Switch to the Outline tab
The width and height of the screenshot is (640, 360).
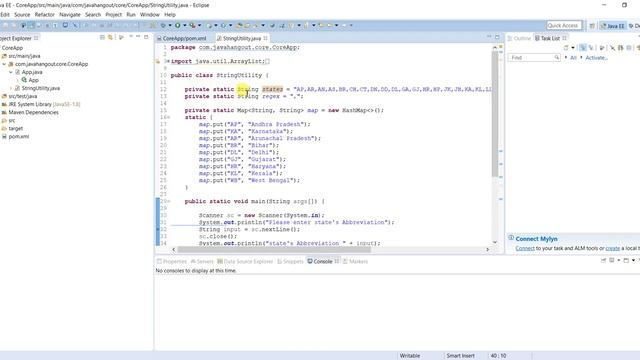point(519,38)
